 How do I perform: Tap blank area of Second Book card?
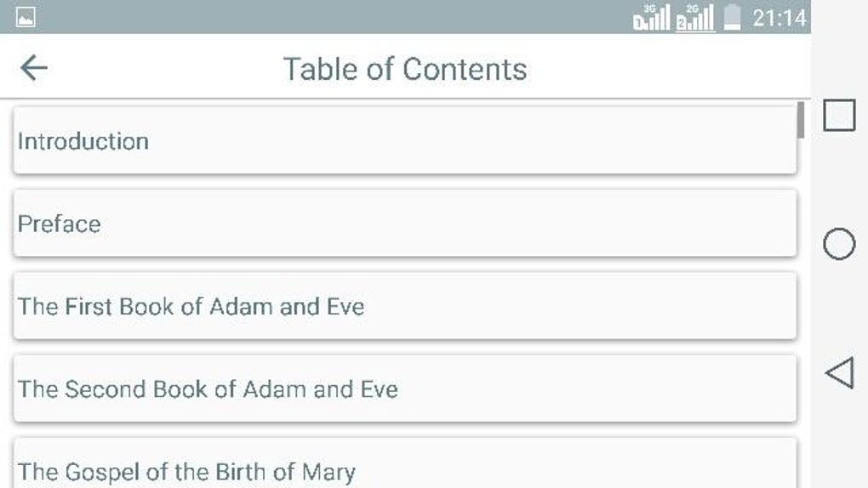[x=597, y=389]
